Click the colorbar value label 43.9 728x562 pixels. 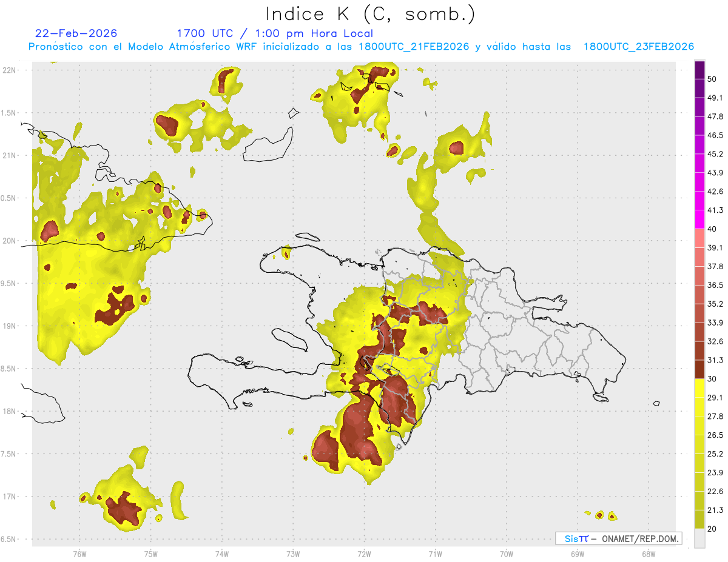tap(715, 173)
